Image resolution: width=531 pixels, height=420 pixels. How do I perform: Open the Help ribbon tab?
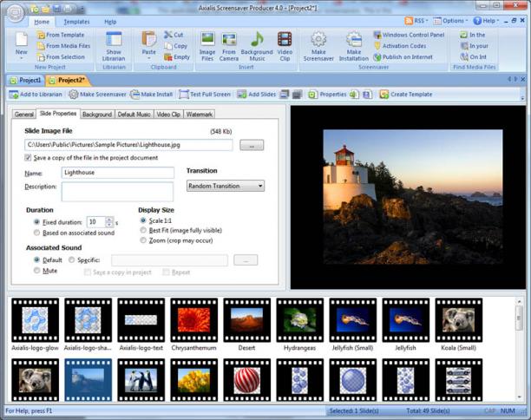110,22
